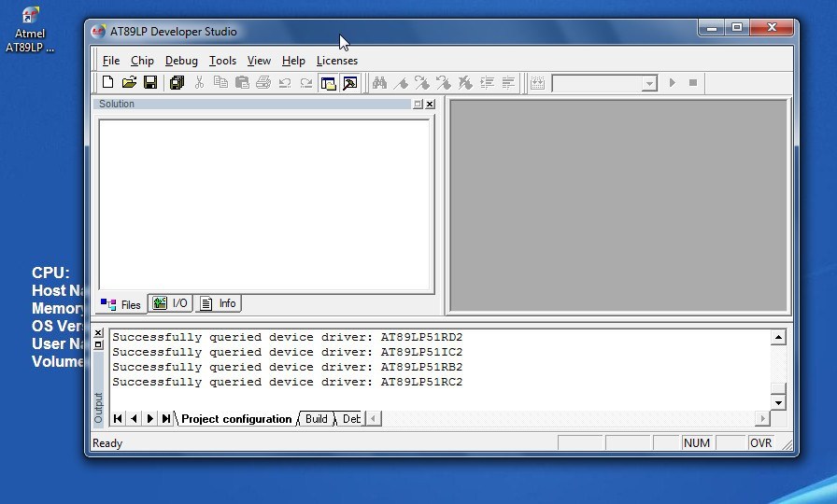Close the Solution panel
837x504 pixels.
[431, 105]
